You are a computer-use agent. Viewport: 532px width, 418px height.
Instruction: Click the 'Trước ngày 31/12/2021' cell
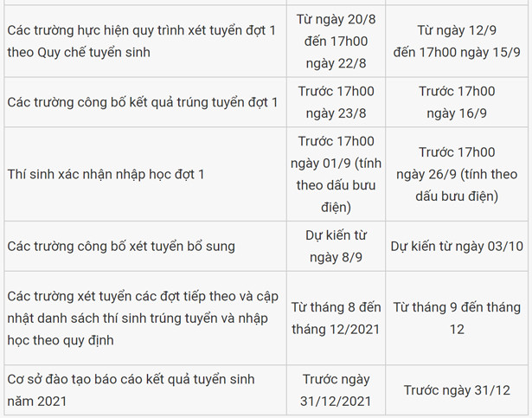pos(336,389)
